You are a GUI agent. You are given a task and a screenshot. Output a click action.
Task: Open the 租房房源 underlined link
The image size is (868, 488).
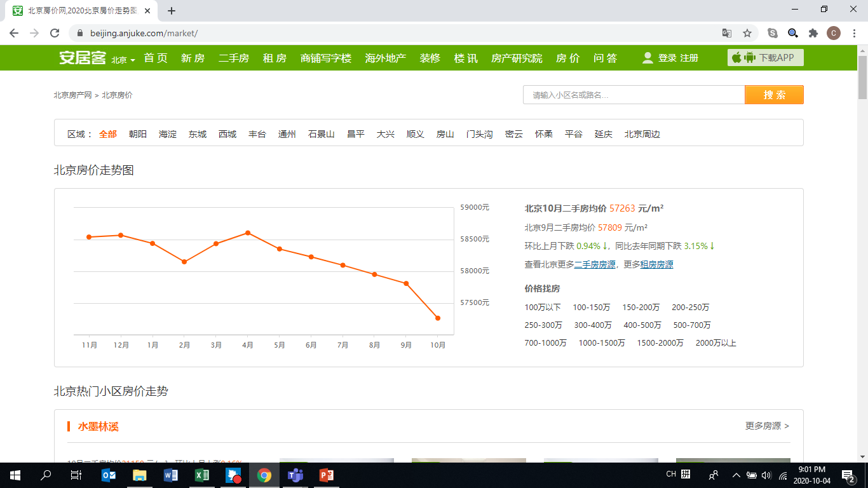656,264
